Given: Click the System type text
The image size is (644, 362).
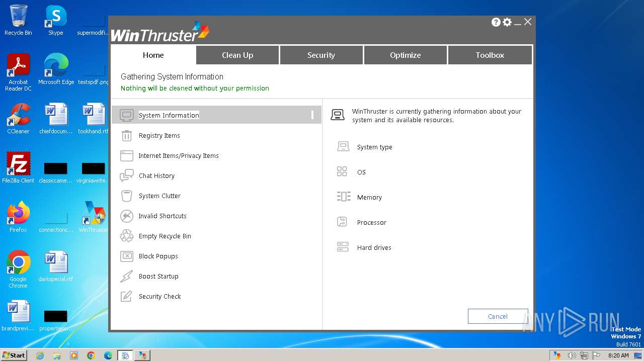Looking at the screenshot, I should tap(374, 147).
